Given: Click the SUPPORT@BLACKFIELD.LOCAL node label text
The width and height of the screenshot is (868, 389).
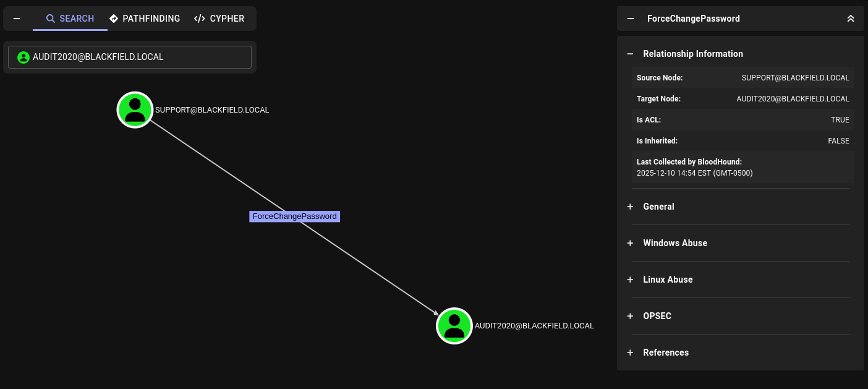Looking at the screenshot, I should click(212, 110).
